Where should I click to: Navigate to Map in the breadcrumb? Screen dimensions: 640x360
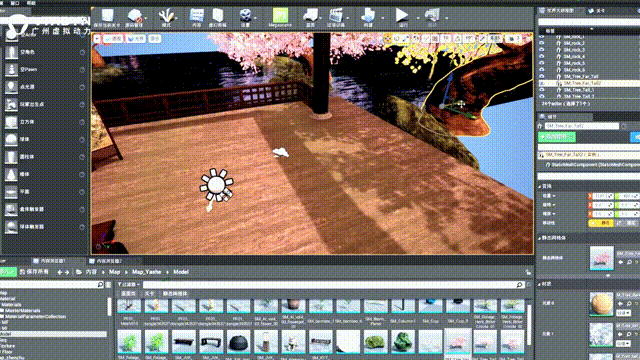tap(115, 272)
